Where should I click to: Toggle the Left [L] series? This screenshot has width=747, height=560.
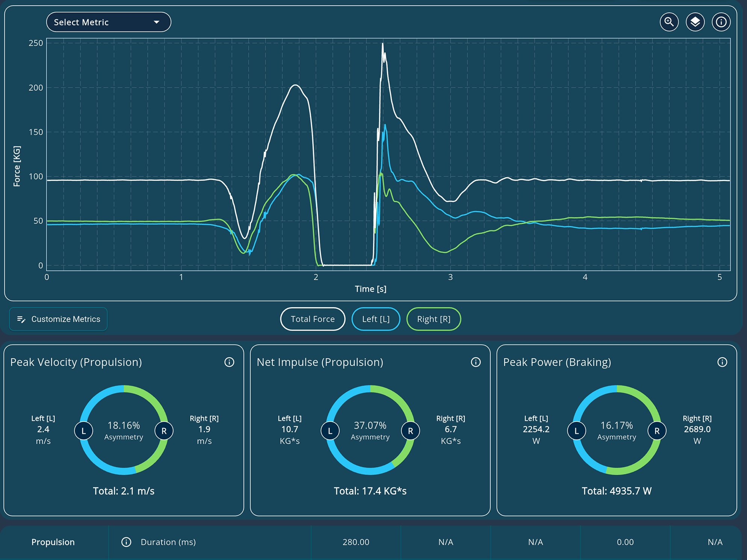coord(376,319)
